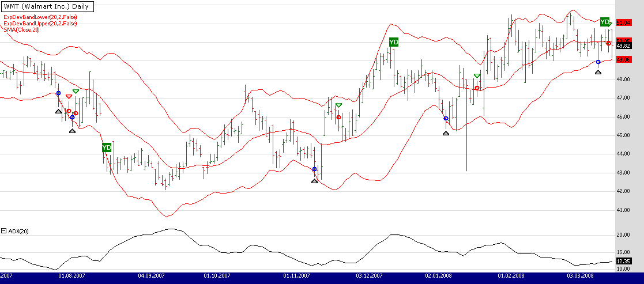This screenshot has width=644, height=284.
Task: Select the blue circle marker in March 2008
Action: click(598, 62)
